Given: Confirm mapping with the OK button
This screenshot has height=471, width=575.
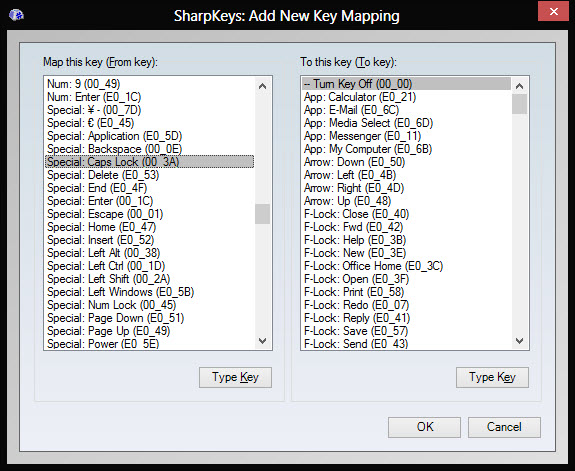Looking at the screenshot, I should 425,427.
